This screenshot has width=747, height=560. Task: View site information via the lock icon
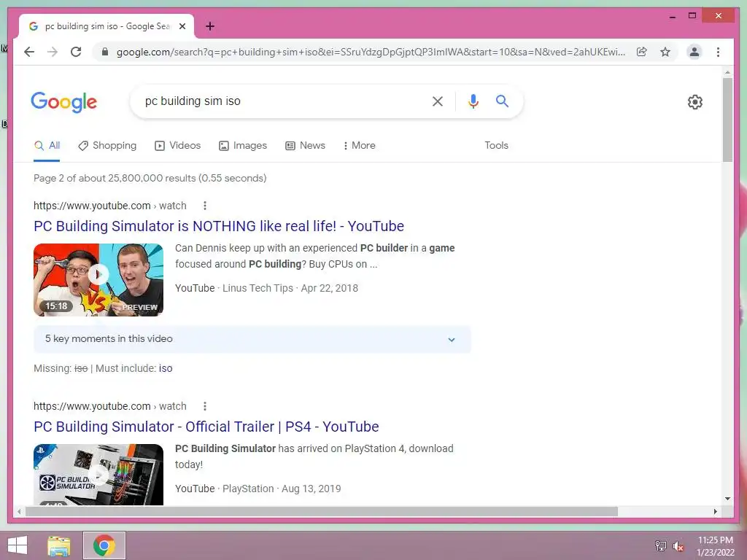105,52
